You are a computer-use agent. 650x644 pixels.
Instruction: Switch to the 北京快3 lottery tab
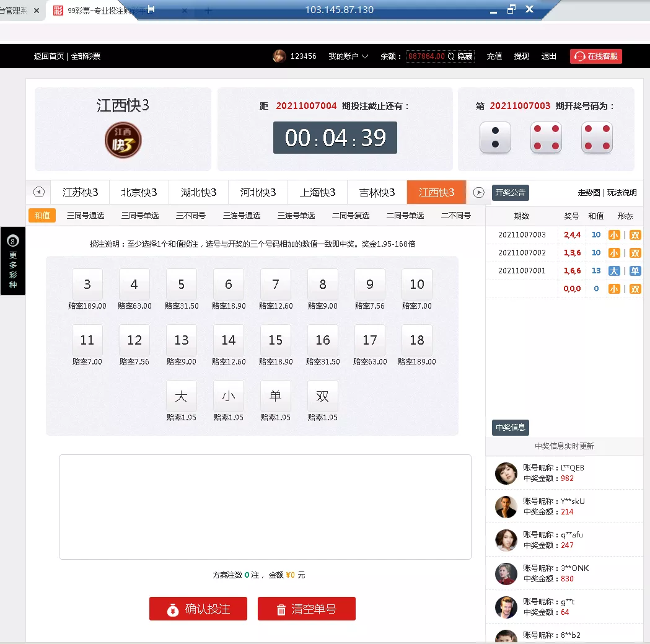point(139,192)
